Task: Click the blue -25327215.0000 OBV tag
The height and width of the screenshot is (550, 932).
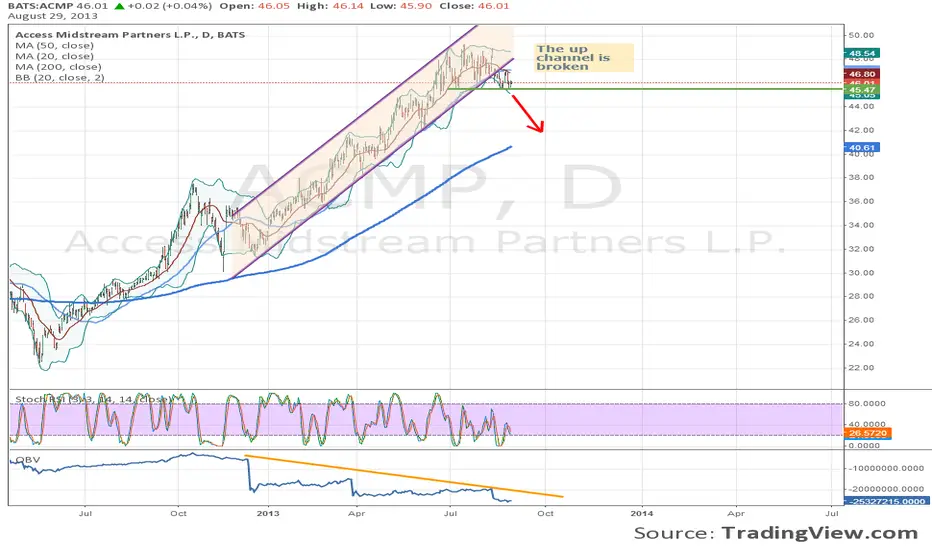Action: coord(886,501)
